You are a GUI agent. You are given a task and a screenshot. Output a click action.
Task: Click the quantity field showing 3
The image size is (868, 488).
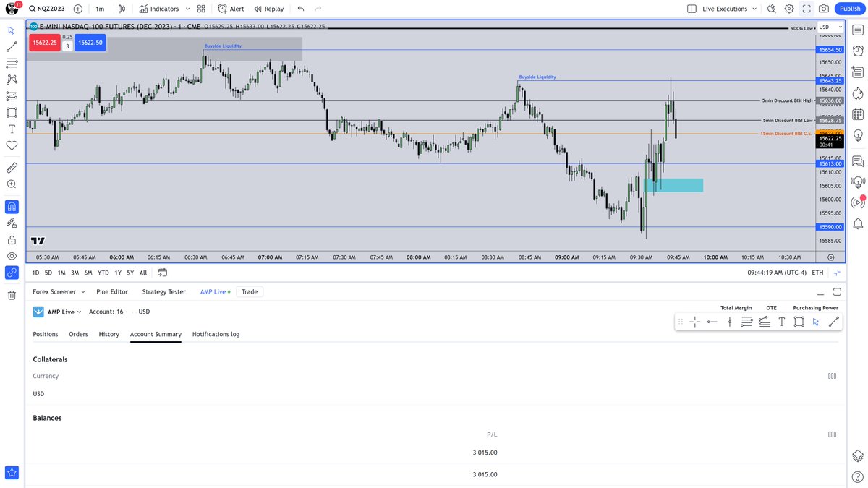click(67, 46)
